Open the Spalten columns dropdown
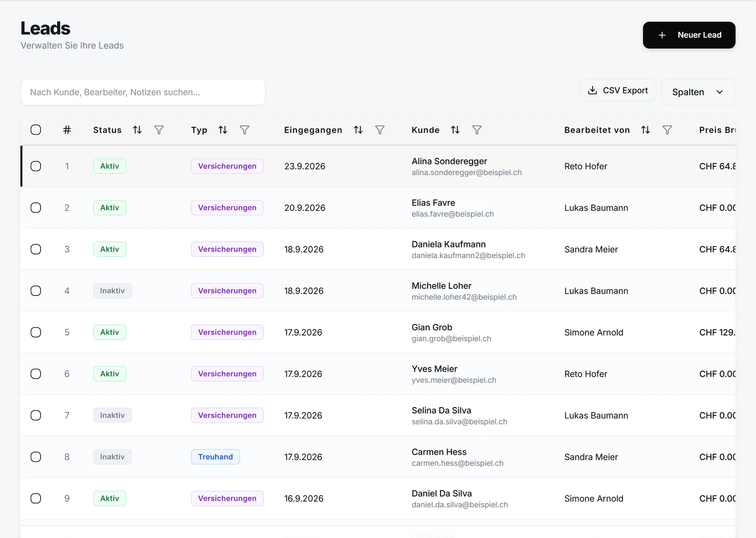This screenshot has width=756, height=538. click(x=698, y=92)
